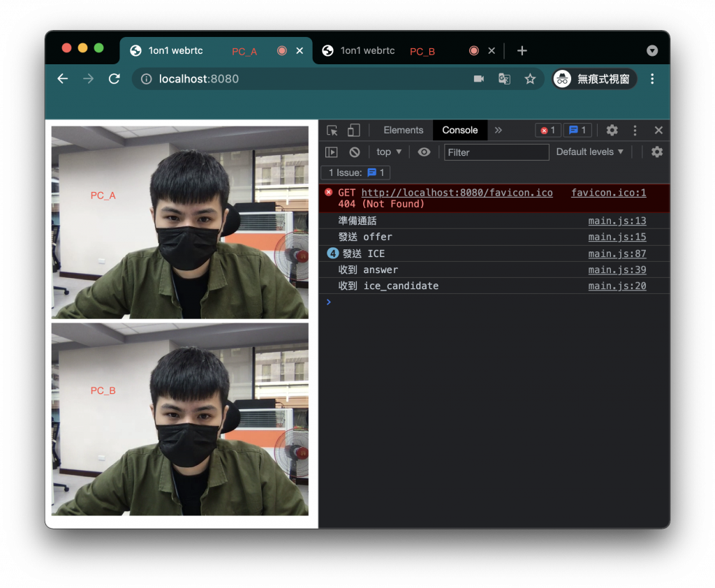The image size is (715, 588).
Task: Click the browser forward arrow
Action: pos(88,79)
